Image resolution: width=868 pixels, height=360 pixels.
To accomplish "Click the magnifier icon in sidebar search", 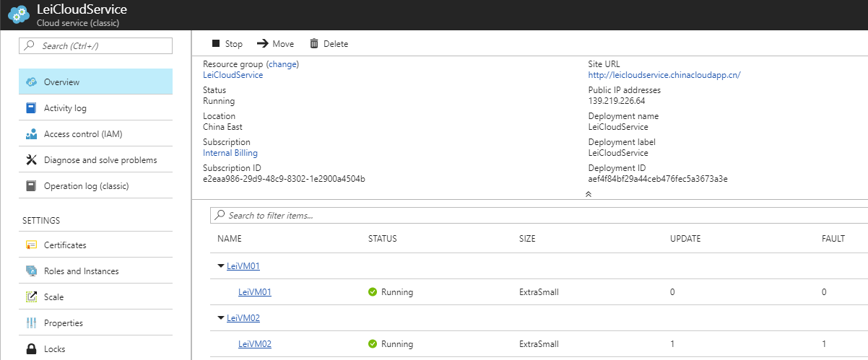I will [x=30, y=45].
